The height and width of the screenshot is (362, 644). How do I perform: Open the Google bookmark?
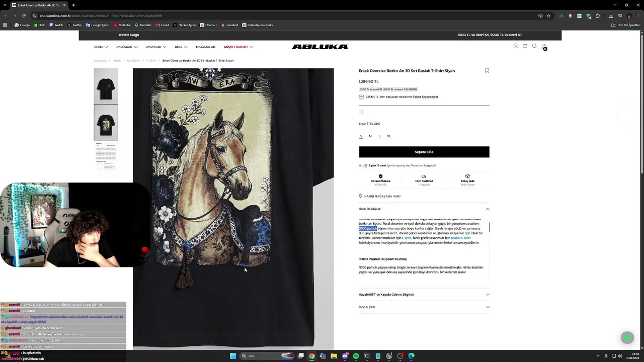(x=22, y=25)
